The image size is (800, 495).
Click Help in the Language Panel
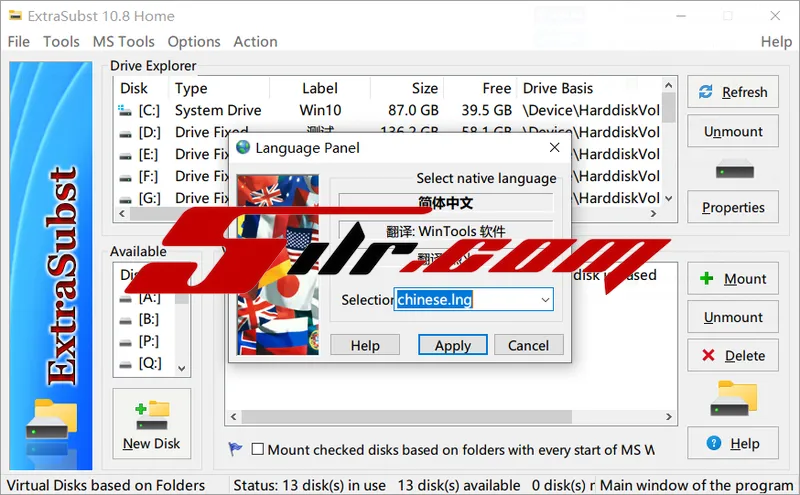365,345
